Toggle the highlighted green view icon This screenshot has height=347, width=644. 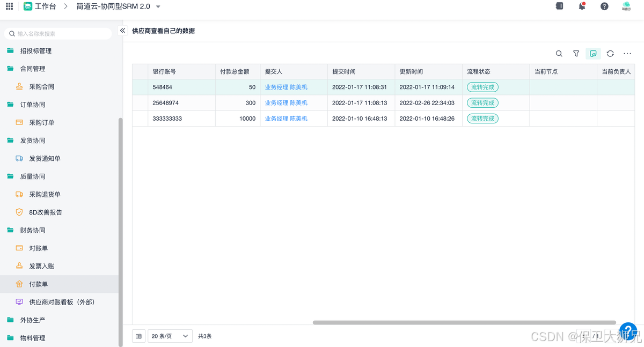tap(593, 54)
